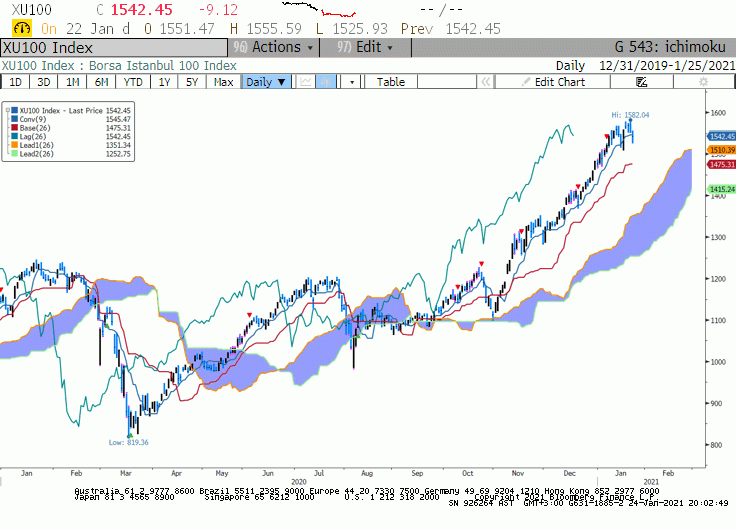Select the line chart type icon
The height and width of the screenshot is (530, 736).
306,82
